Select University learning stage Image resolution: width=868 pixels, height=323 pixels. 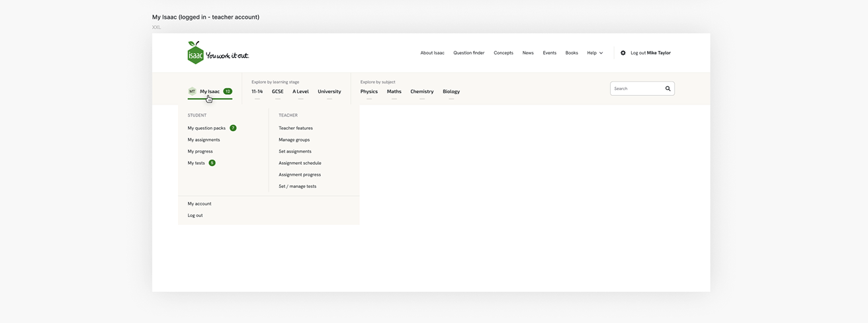tap(329, 91)
